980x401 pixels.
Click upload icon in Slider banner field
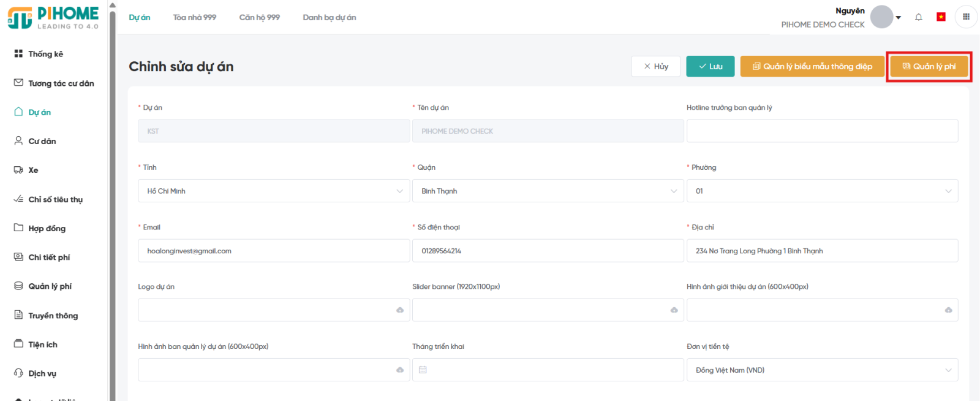674,310
